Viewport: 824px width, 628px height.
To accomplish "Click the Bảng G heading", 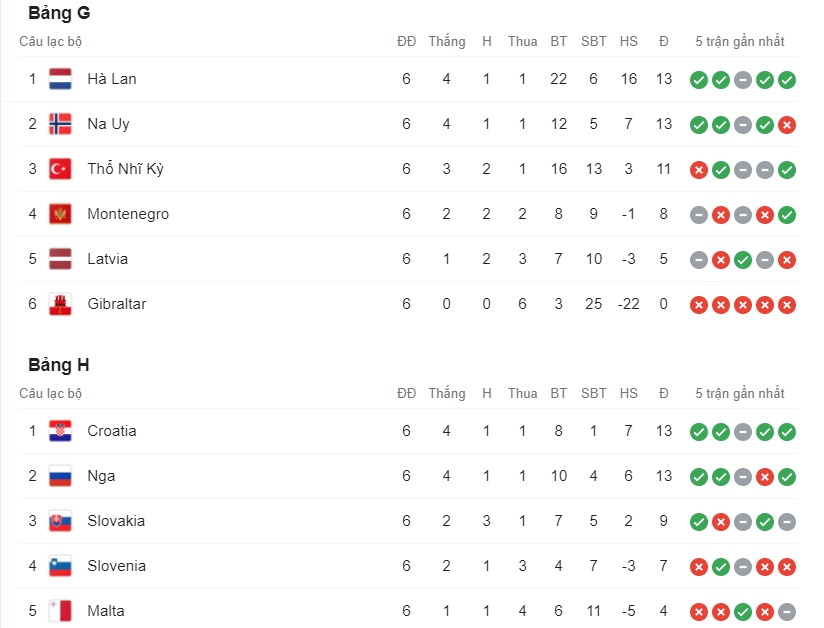I will coord(59,13).
